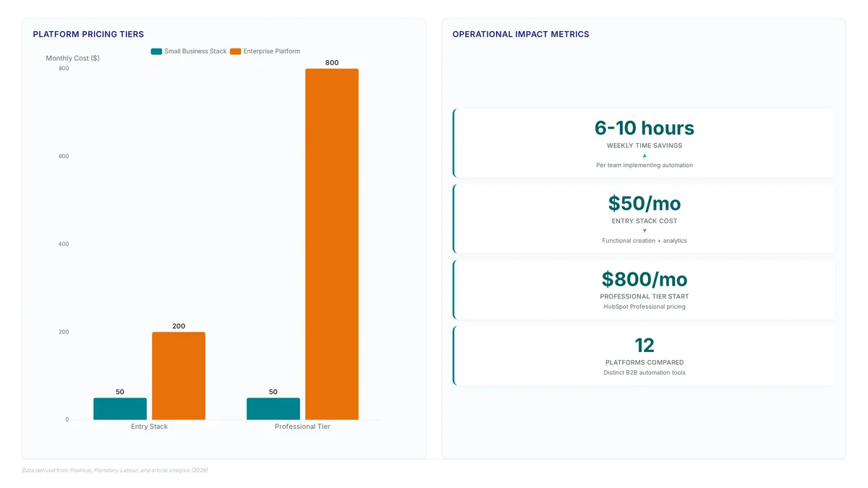Click the orange Enterprise Platform legend swatch
Viewport: 868px width, 488px height.
(x=235, y=51)
